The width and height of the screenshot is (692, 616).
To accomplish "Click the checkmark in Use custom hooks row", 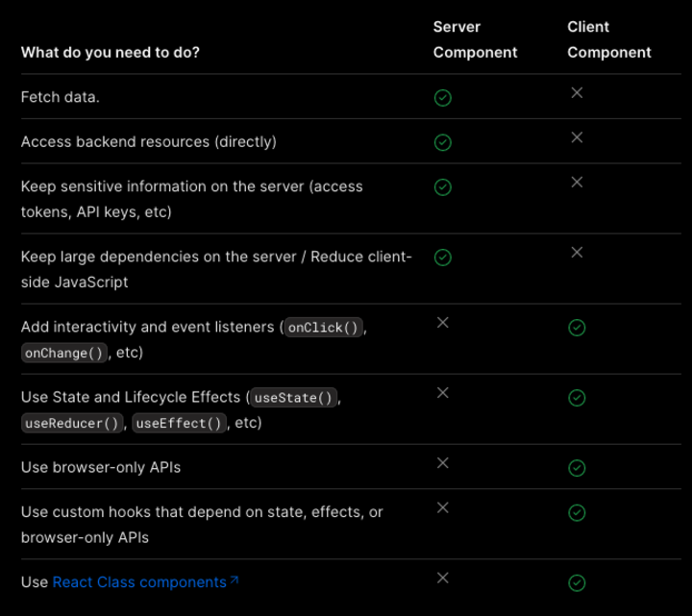I will tap(577, 512).
